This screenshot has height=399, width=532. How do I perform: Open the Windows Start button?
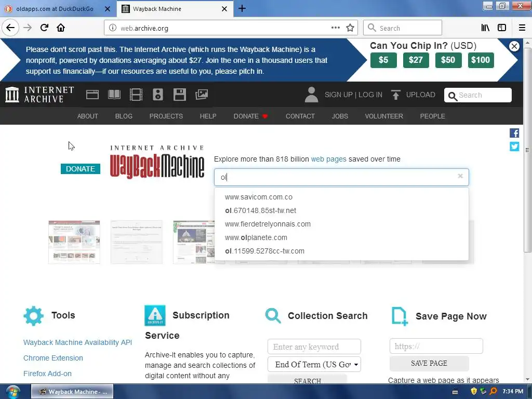pos(12,392)
